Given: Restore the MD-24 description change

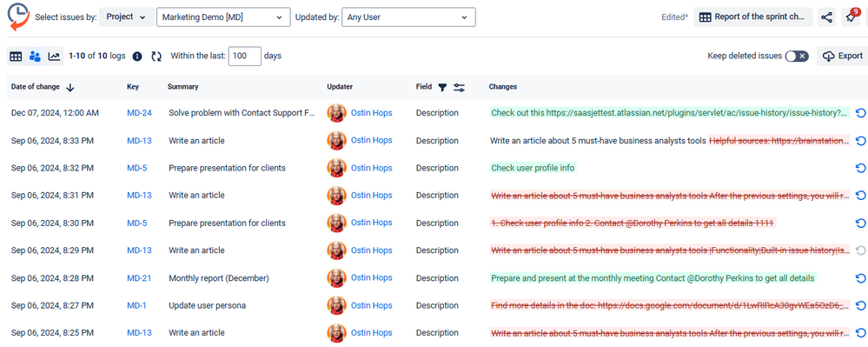Looking at the screenshot, I should pos(860,112).
